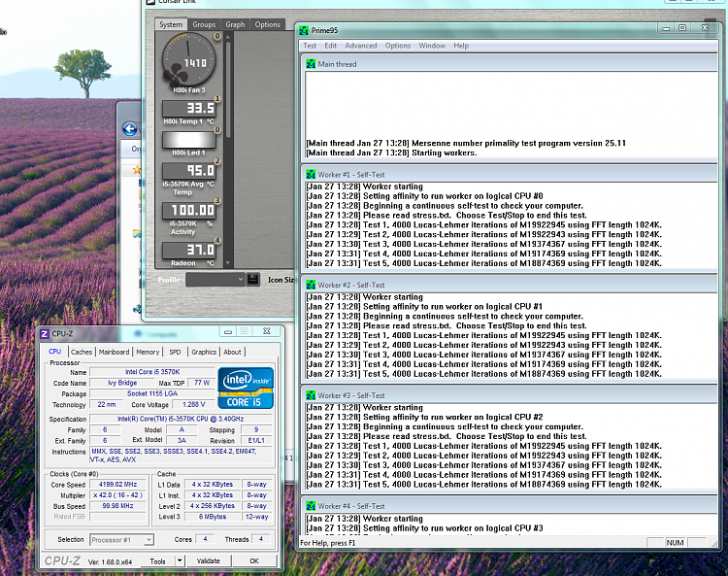Click the H80i Led 1 indicator
The width and height of the screenshot is (728, 576).
click(x=189, y=140)
